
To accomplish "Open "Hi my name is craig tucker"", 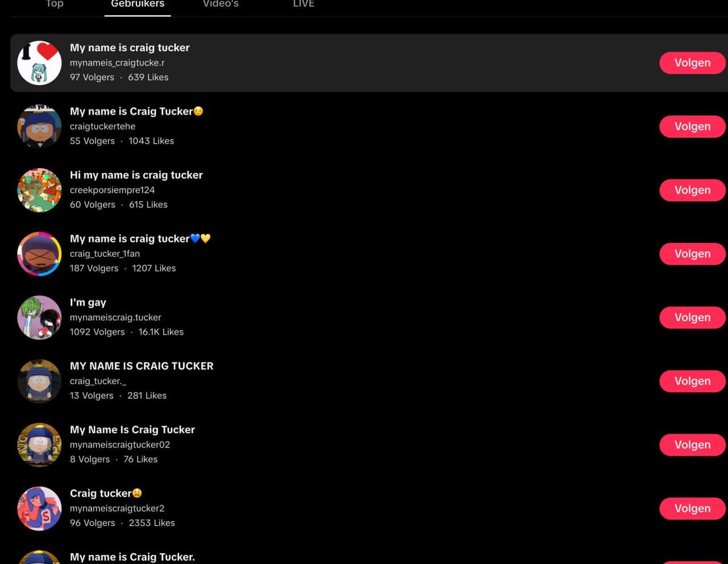I will tap(136, 175).
